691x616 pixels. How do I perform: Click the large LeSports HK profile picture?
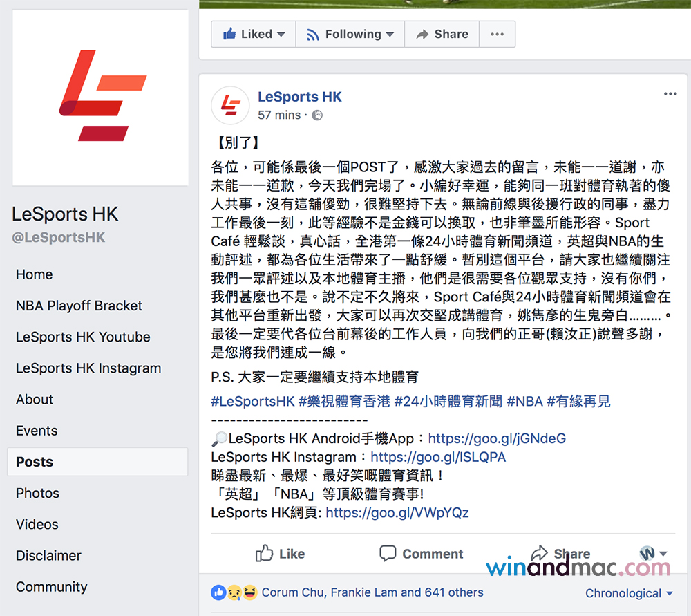(100, 97)
